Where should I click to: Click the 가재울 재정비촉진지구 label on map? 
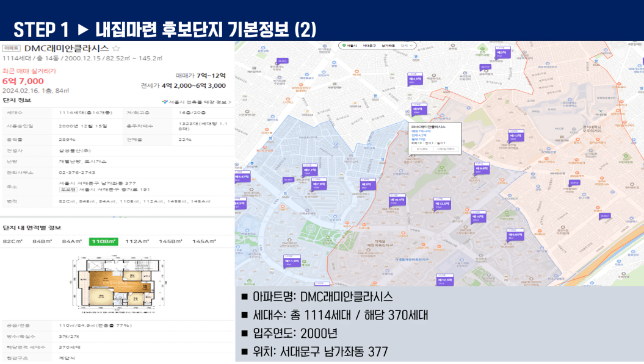380,243
